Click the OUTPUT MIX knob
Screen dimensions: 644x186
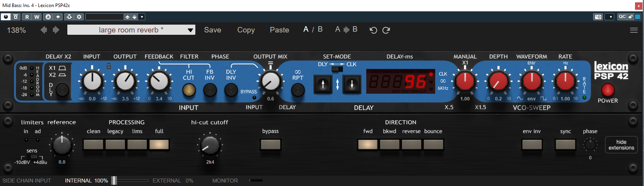(271, 81)
